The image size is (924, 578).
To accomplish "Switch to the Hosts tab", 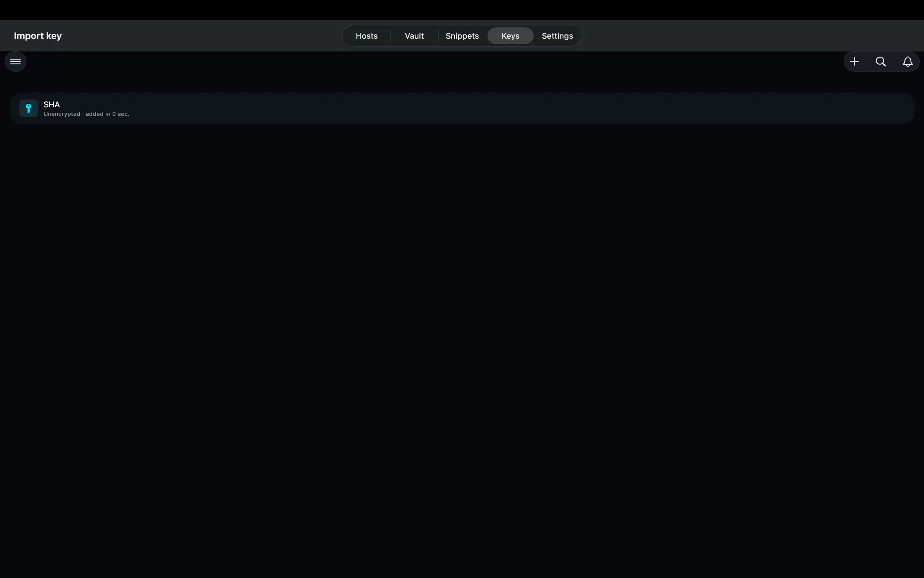I will coord(367,36).
